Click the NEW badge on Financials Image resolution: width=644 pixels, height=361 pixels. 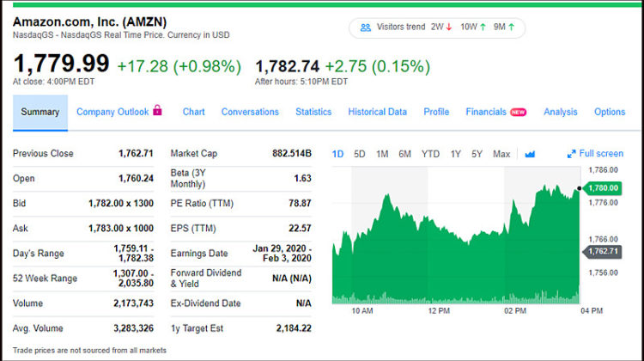coord(518,113)
